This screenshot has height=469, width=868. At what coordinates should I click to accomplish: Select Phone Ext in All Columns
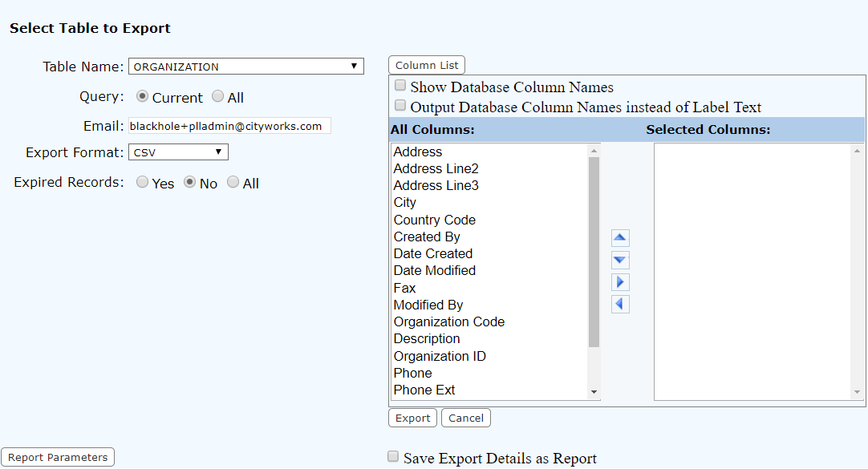(x=424, y=390)
